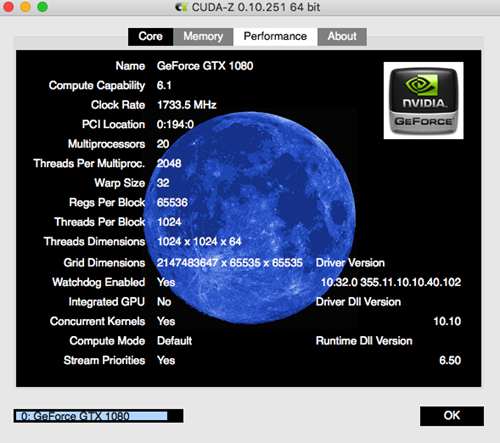Switch to the Core tab
500x443 pixels.
pyautogui.click(x=150, y=36)
